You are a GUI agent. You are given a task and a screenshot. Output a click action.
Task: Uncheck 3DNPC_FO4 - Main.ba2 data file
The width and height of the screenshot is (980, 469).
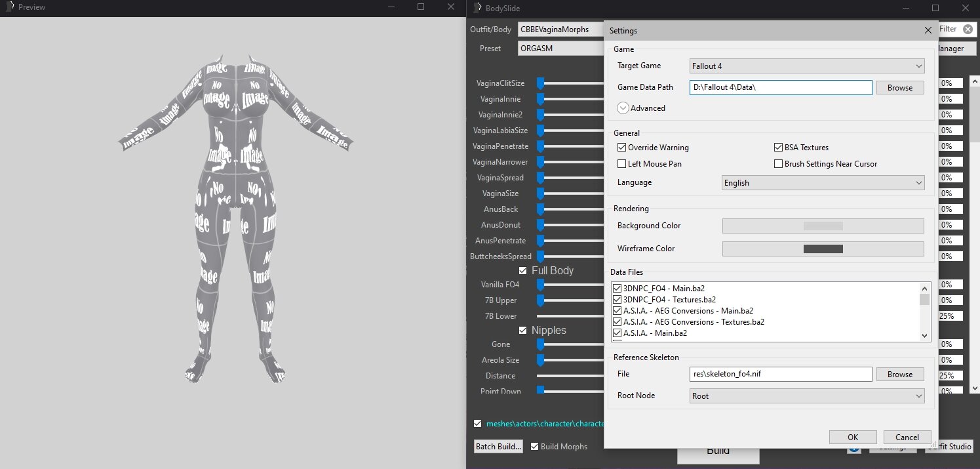click(617, 288)
